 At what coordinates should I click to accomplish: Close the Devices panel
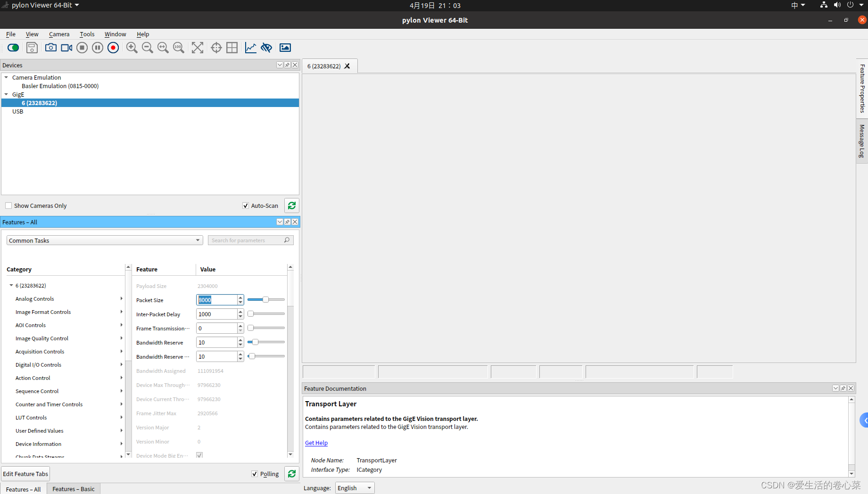[x=295, y=65]
